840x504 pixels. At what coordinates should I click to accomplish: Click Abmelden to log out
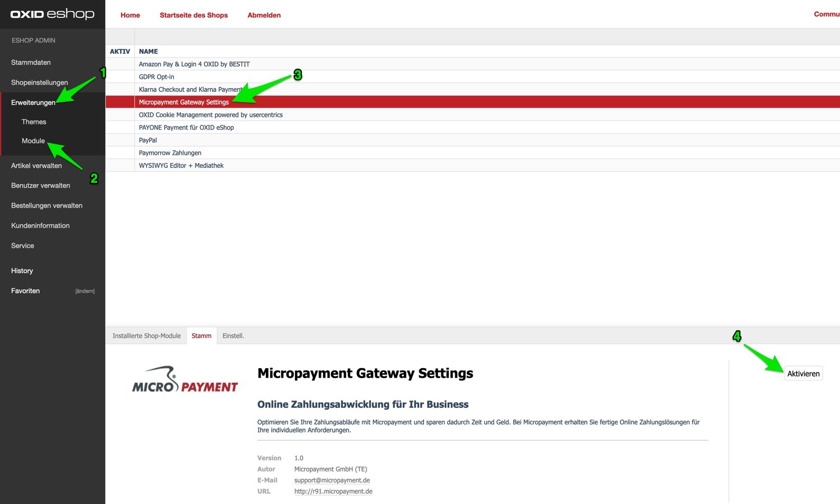tap(264, 15)
